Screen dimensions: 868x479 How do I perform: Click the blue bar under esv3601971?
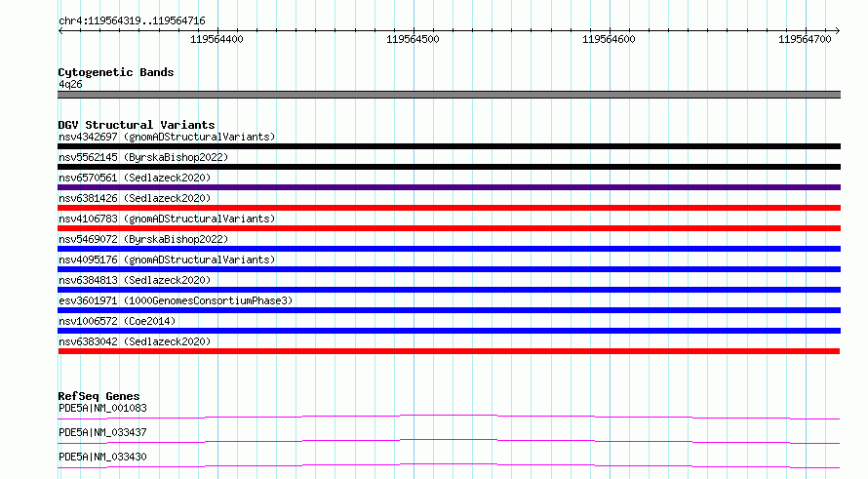point(449,310)
